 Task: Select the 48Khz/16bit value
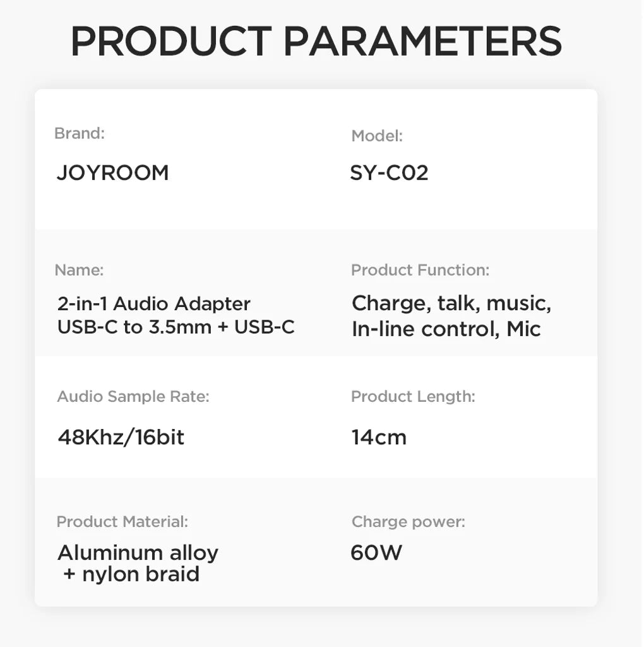point(121,437)
